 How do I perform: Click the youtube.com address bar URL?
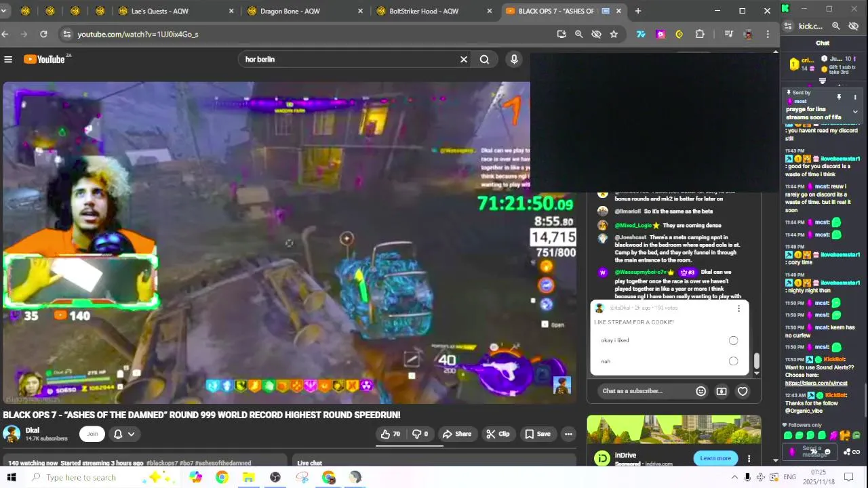coord(138,34)
